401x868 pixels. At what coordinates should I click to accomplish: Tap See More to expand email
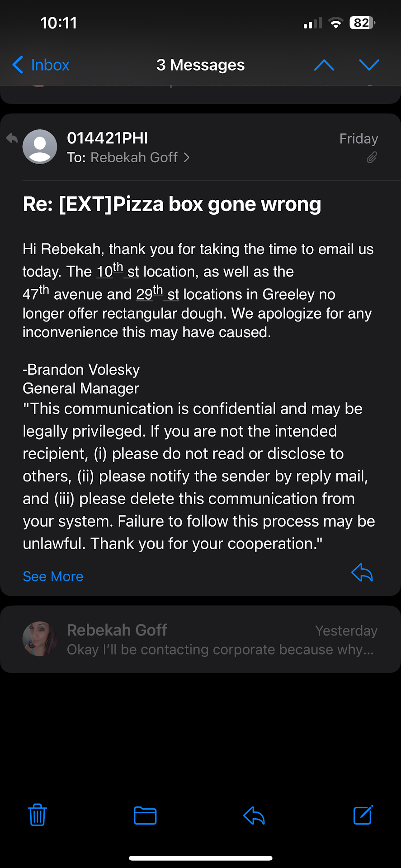(53, 576)
